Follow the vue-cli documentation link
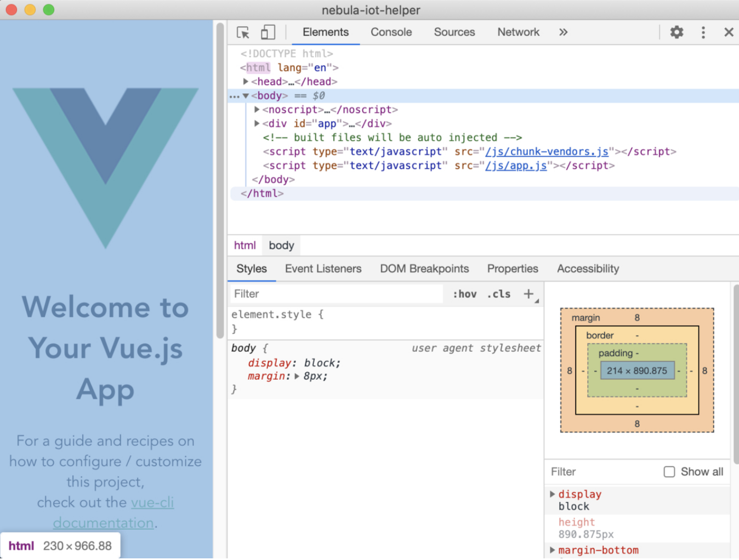Image resolution: width=739 pixels, height=560 pixels. click(152, 502)
